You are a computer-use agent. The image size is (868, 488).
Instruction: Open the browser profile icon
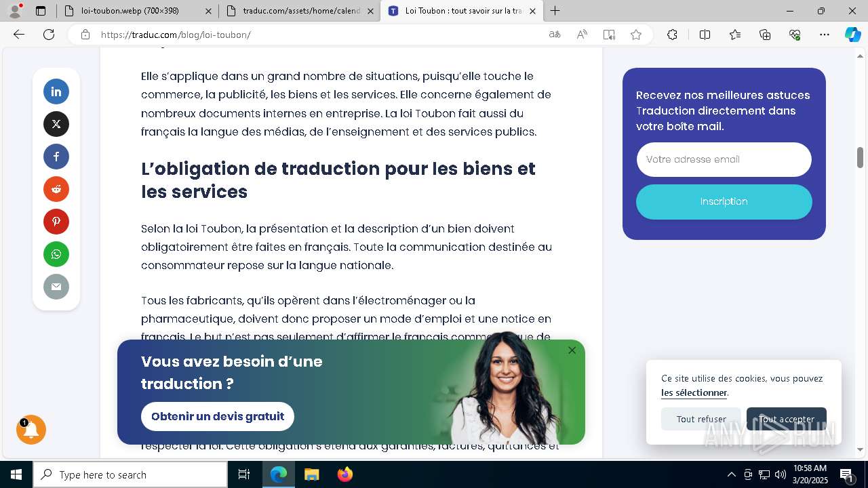pyautogui.click(x=15, y=11)
